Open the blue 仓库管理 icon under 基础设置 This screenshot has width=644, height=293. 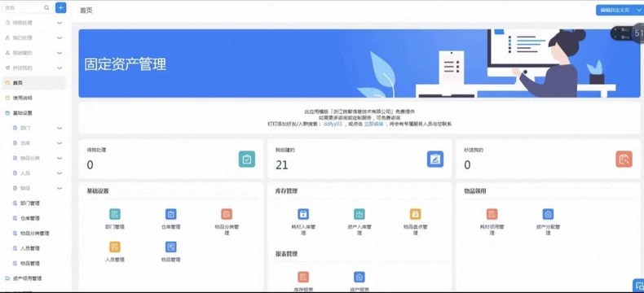tap(171, 214)
